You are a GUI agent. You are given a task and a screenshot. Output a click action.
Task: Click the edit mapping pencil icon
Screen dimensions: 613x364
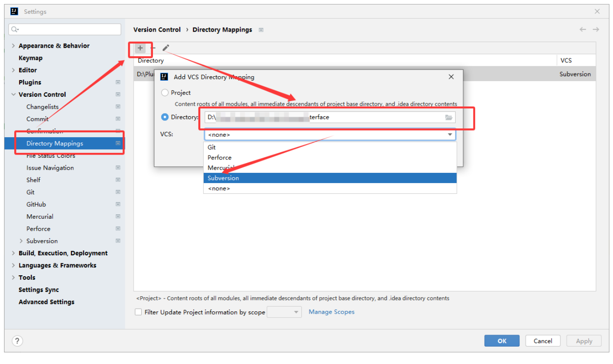point(166,48)
